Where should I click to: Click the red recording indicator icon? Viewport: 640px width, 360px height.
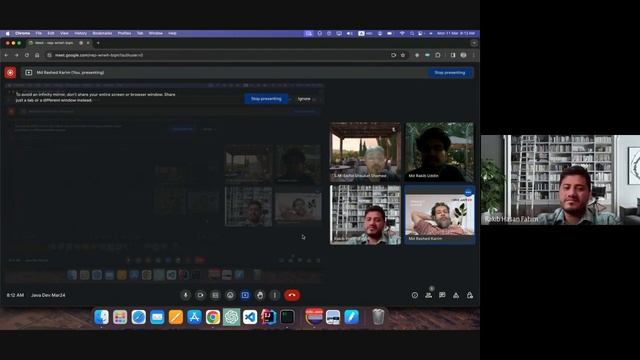pos(10,73)
